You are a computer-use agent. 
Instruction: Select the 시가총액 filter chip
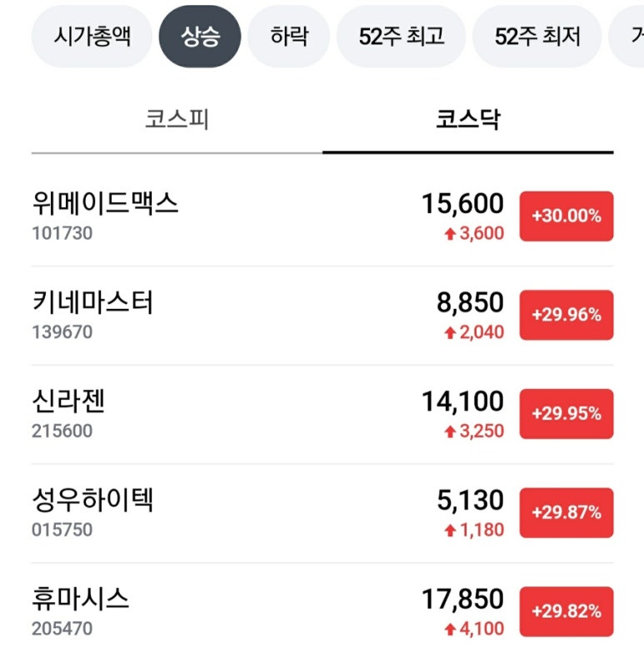click(92, 37)
